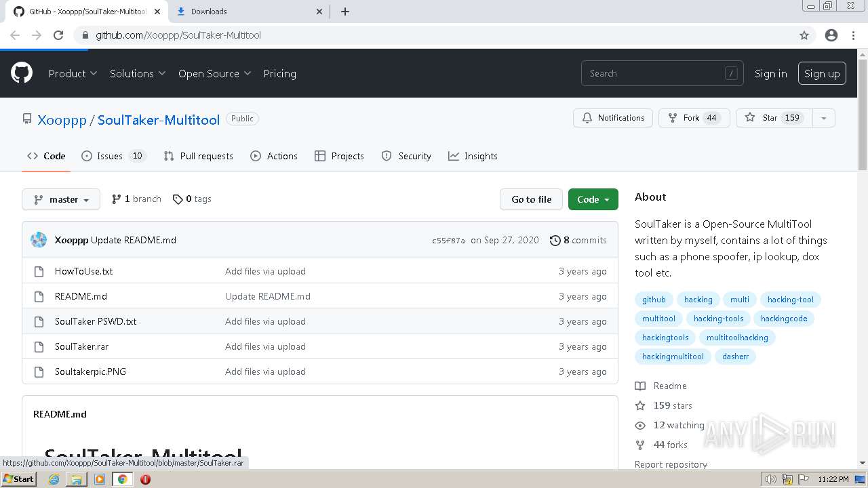This screenshot has height=488, width=868.
Task: Reload the page with the refresh icon
Action: click(58, 35)
